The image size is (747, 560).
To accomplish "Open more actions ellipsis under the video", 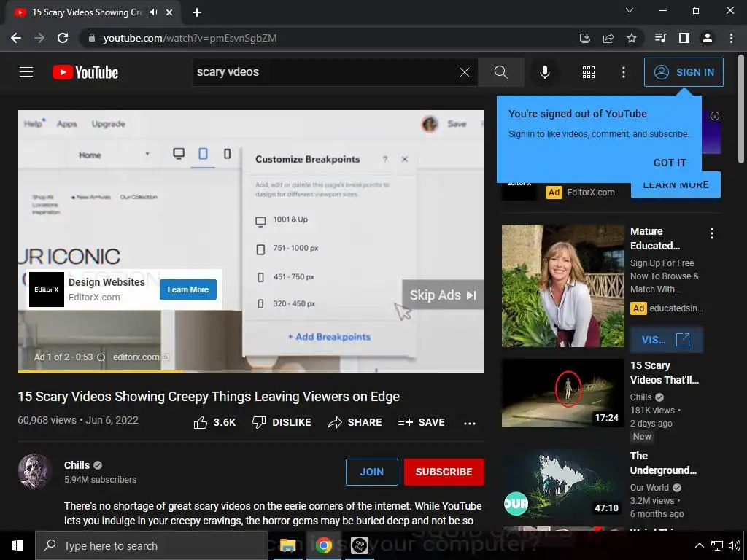I will pyautogui.click(x=470, y=424).
